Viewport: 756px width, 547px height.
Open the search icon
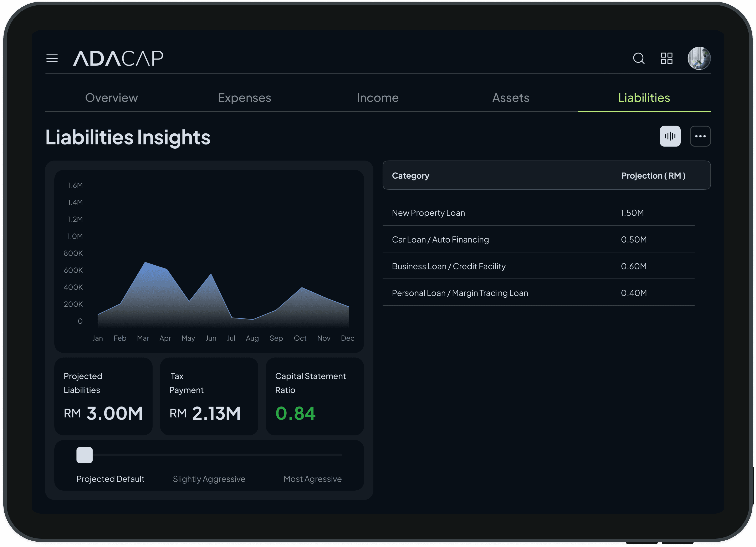click(x=638, y=58)
